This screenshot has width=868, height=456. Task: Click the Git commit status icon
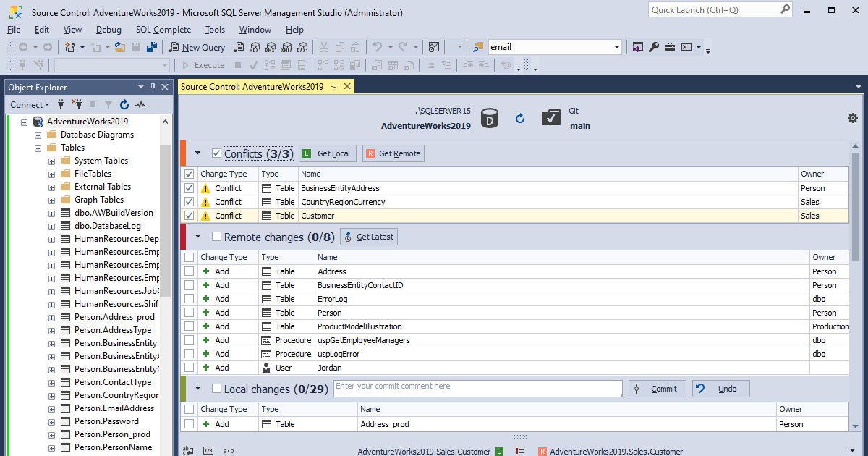pos(553,117)
